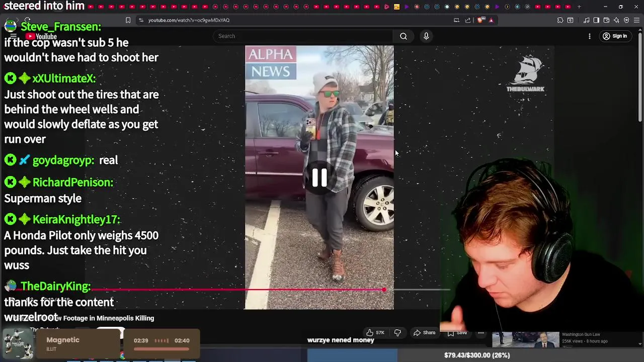Open more actions ellipsis under video
Image resolution: width=644 pixels, height=362 pixels.
(481, 333)
